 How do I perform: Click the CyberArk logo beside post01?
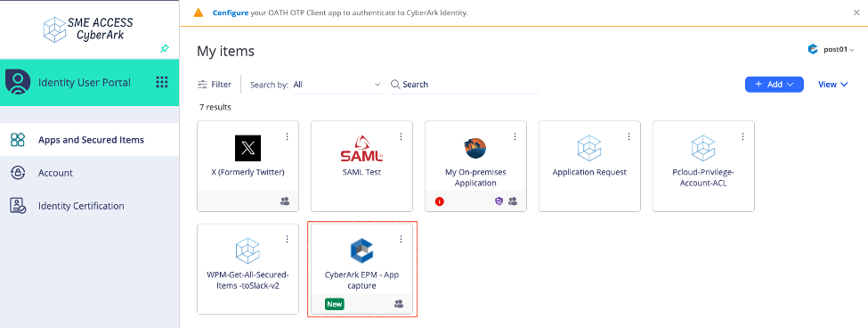coord(813,49)
